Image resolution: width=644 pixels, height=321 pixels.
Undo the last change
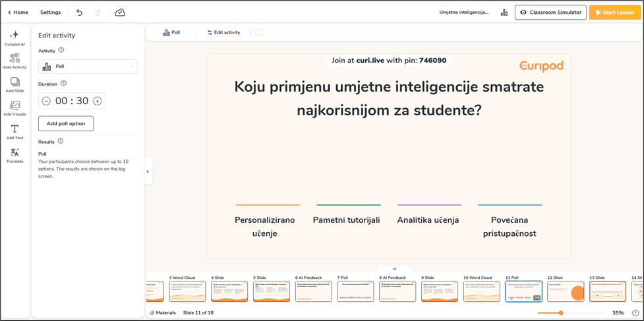tap(79, 13)
